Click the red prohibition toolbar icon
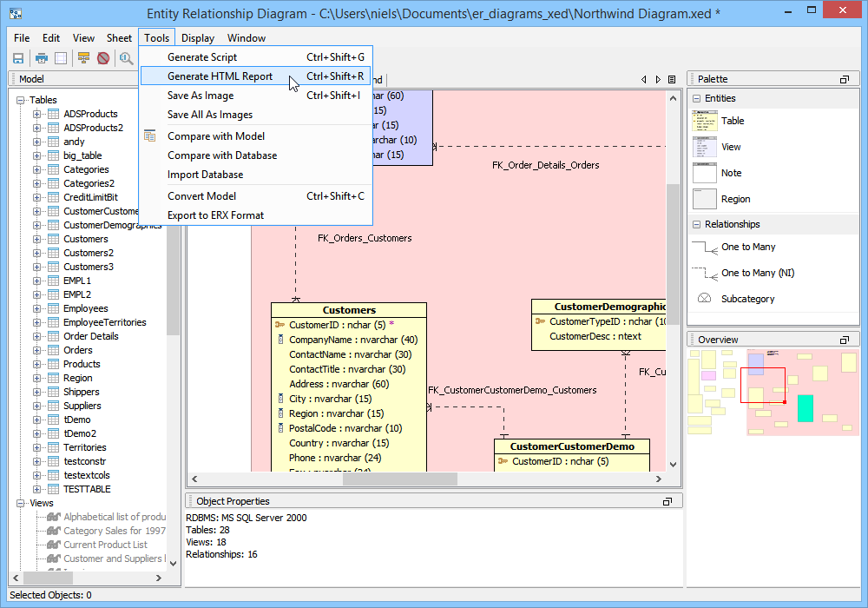868x608 pixels. [x=103, y=58]
